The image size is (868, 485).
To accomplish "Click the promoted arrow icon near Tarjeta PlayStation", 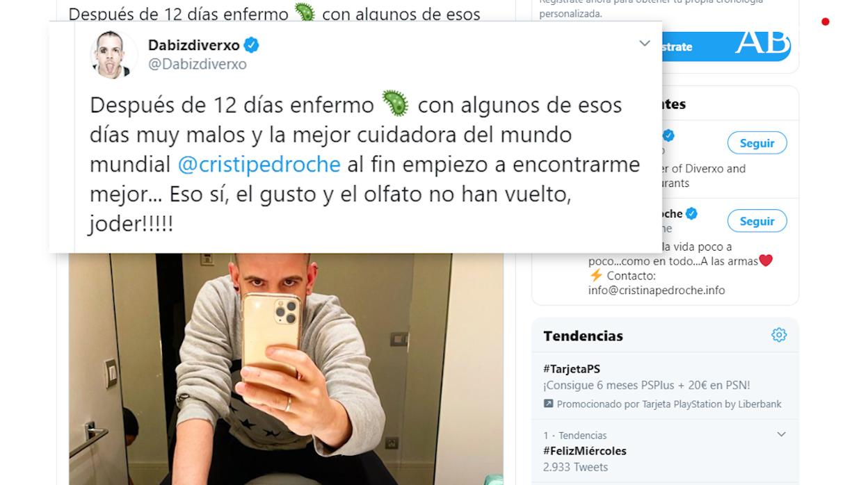I will point(548,404).
